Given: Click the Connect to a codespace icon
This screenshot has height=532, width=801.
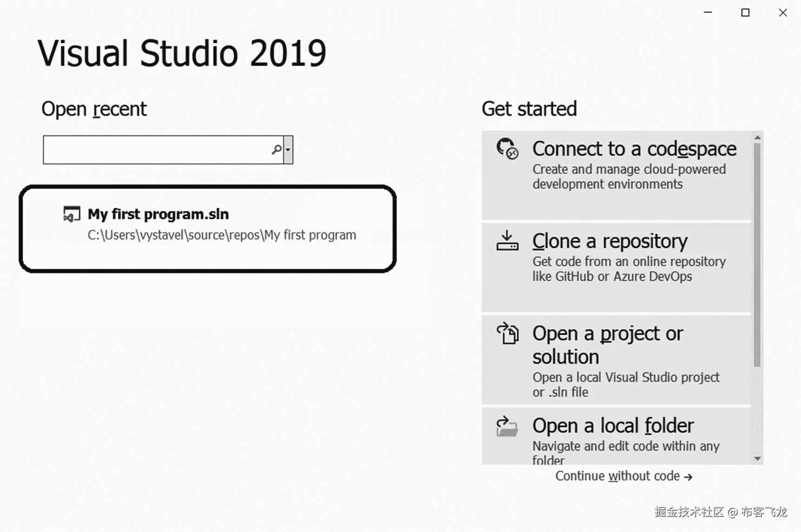Looking at the screenshot, I should click(x=507, y=149).
